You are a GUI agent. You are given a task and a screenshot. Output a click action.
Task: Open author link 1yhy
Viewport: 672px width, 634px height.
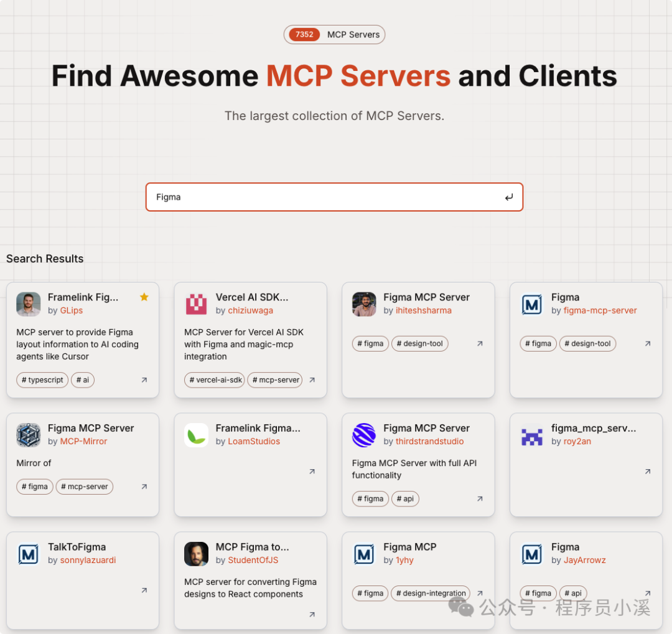click(404, 560)
